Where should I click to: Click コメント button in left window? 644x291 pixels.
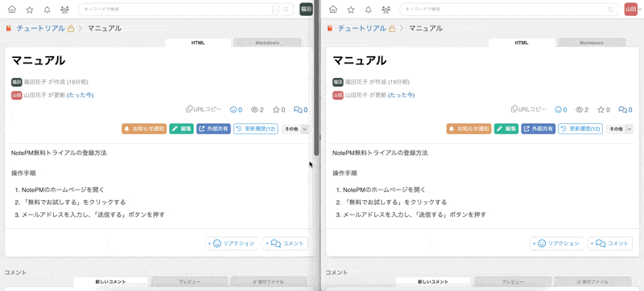pos(285,244)
